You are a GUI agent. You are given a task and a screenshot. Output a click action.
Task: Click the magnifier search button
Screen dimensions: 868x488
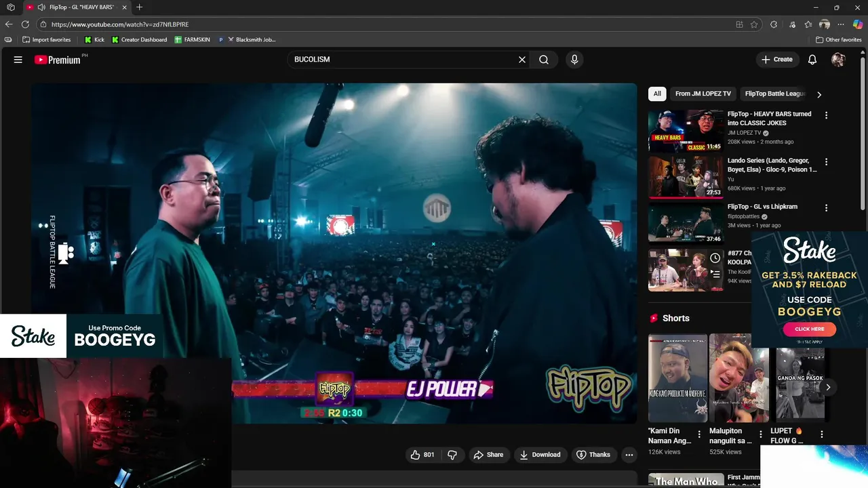[544, 60]
